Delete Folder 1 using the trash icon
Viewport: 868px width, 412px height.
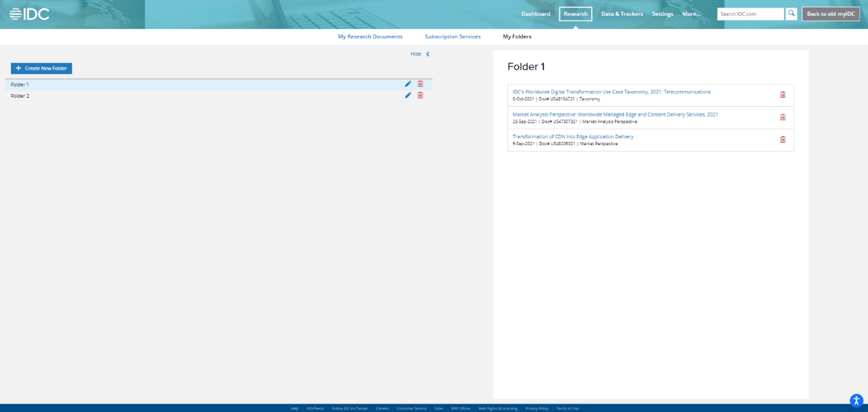coord(420,84)
